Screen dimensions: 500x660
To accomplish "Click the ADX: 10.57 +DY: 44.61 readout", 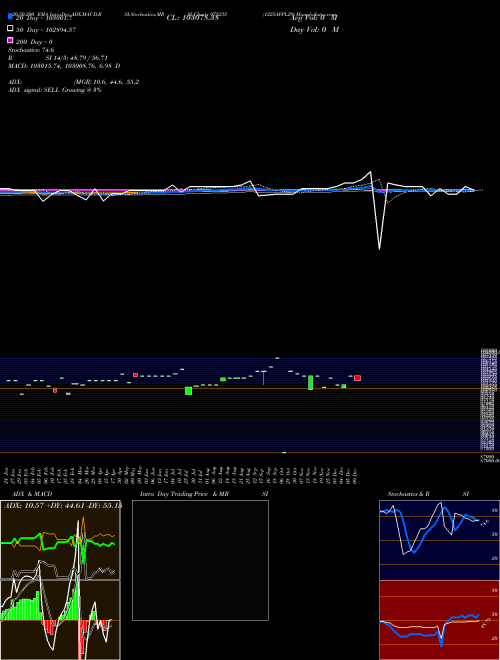I will (63, 505).
